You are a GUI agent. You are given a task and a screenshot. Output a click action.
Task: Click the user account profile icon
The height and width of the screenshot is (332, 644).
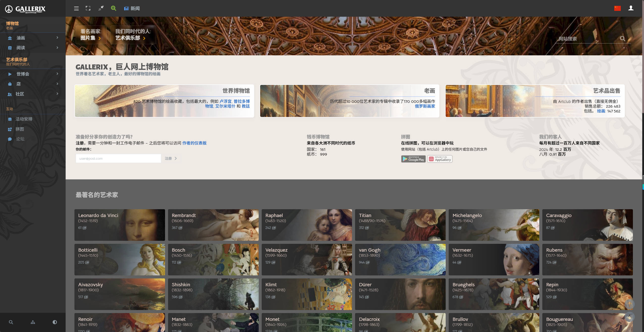[631, 8]
